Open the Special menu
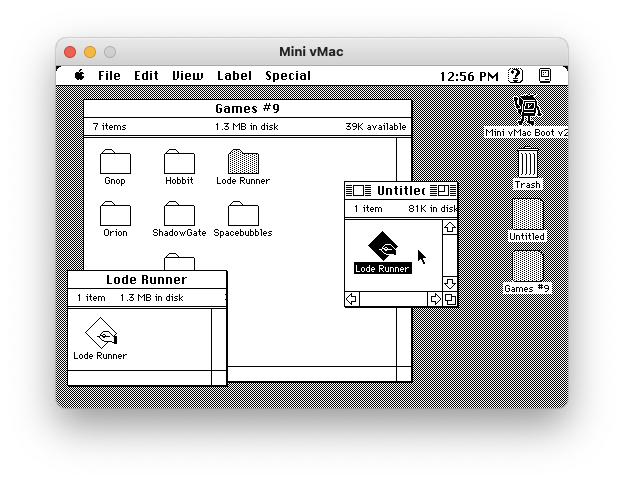Screen dimensions: 624x482 click(x=288, y=76)
